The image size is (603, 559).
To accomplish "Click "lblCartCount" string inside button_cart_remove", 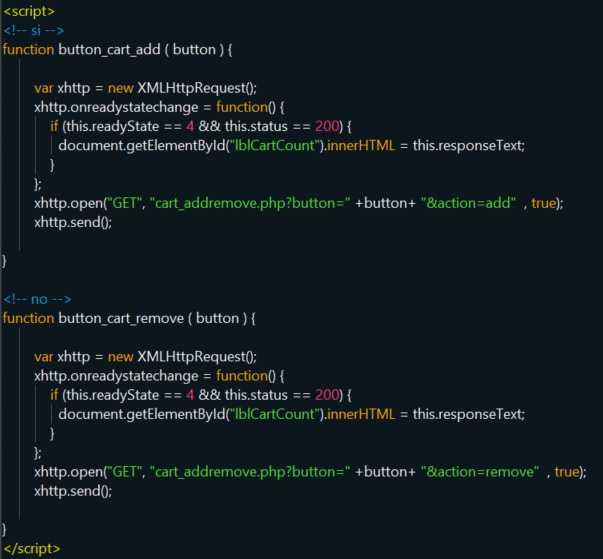I will click(275, 414).
